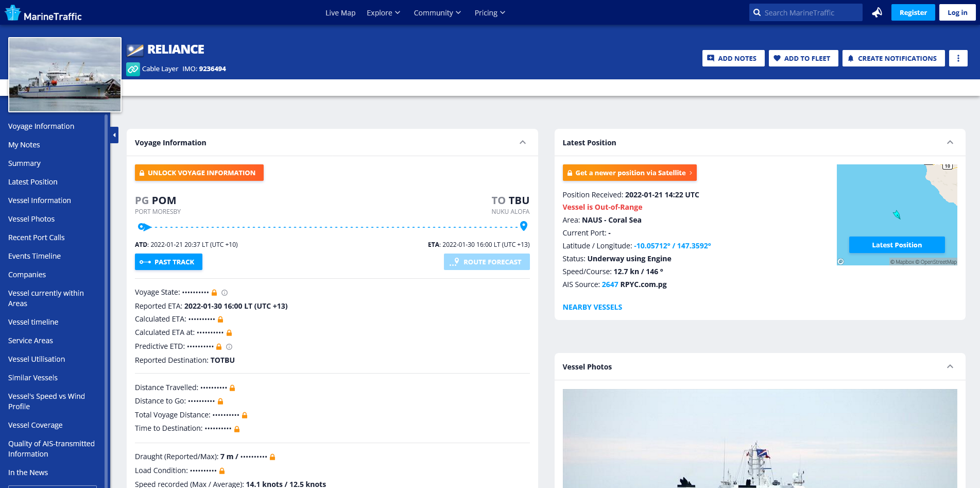The image size is (980, 488).
Task: Click the Register button
Action: [913, 12]
